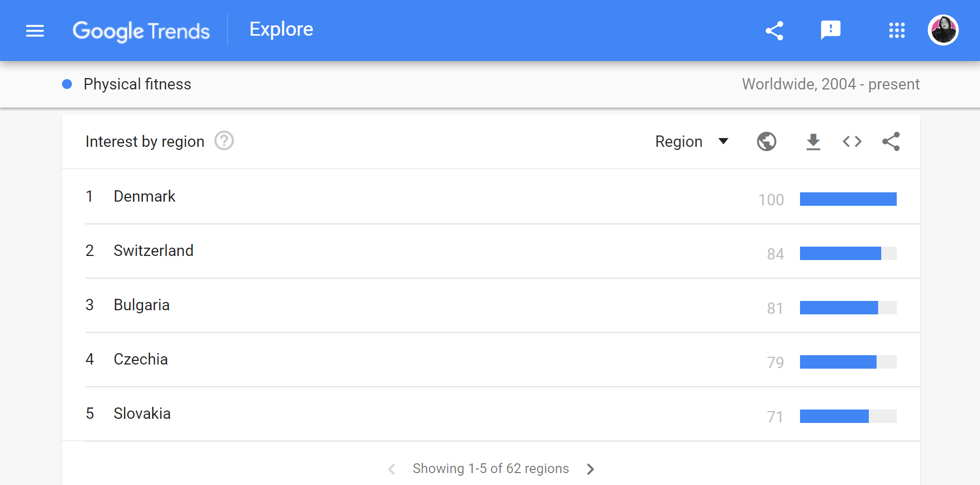
Task: Open your account profile avatar
Action: (943, 30)
